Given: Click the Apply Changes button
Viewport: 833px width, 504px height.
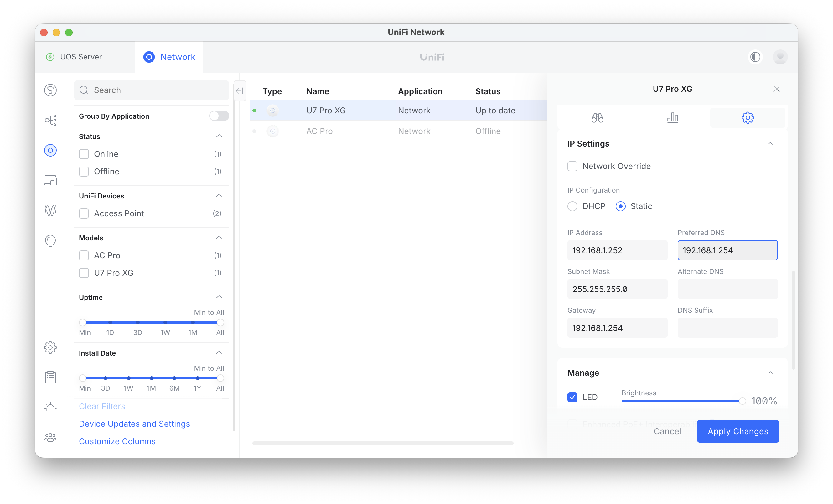Looking at the screenshot, I should 738,431.
